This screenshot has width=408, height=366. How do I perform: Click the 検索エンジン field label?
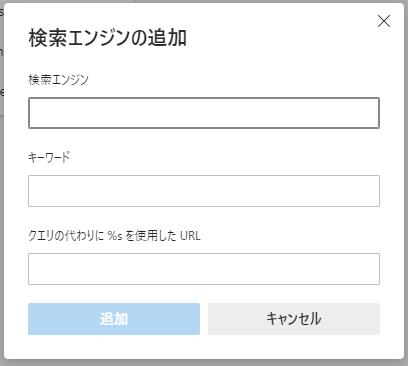click(x=58, y=80)
